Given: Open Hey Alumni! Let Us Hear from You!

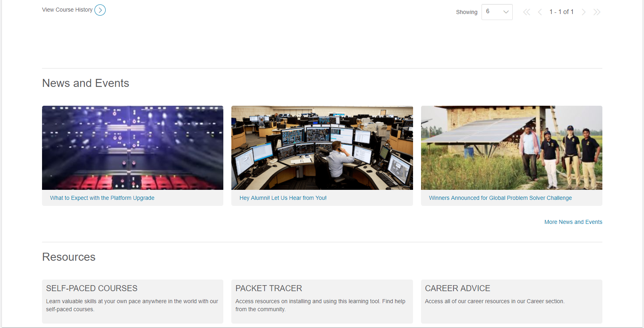Looking at the screenshot, I should (x=283, y=198).
